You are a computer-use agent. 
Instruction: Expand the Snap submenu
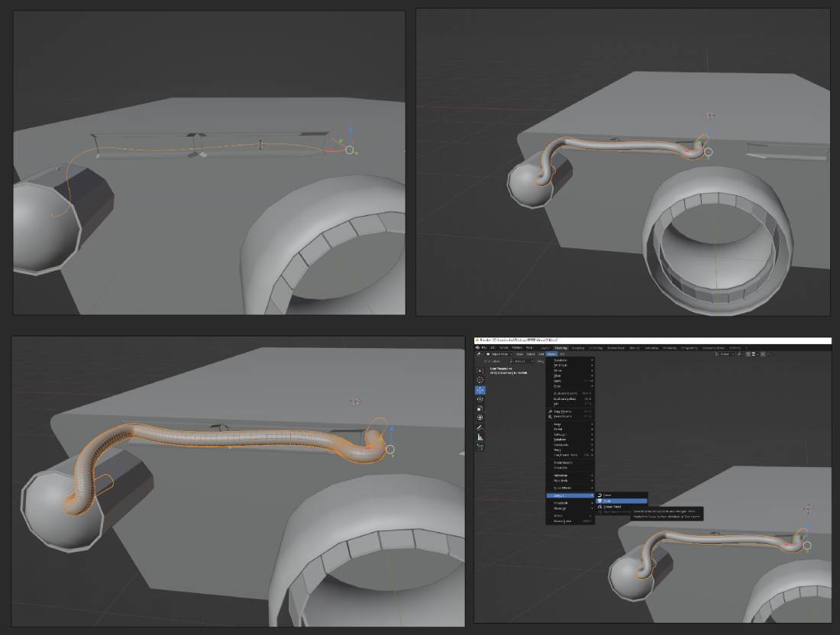click(570, 386)
